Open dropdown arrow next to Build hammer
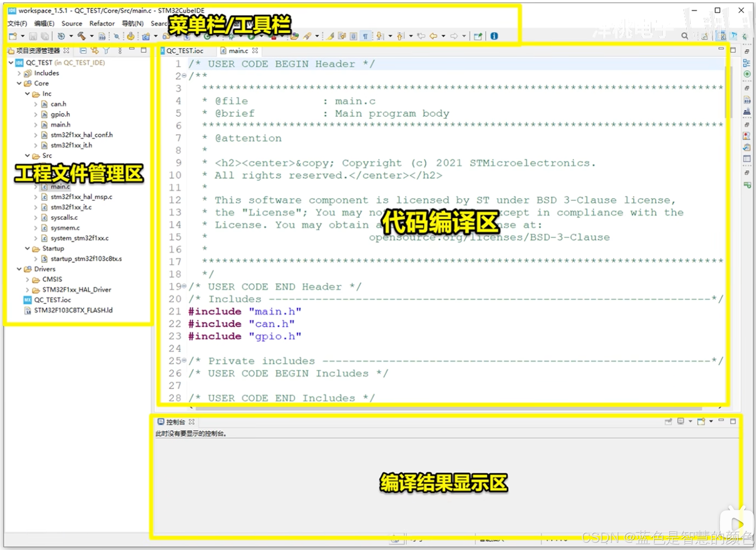Image resolution: width=756 pixels, height=550 pixels. pos(92,36)
